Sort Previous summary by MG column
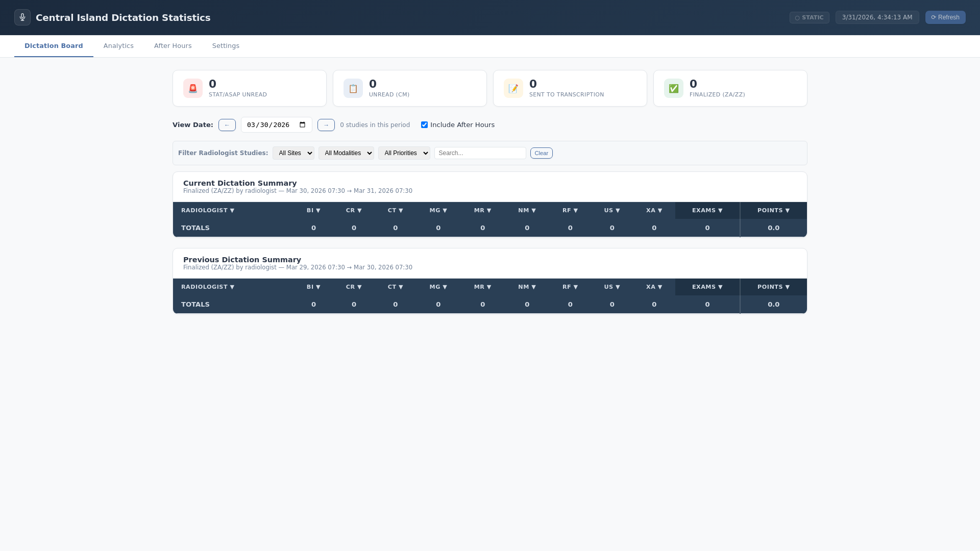The width and height of the screenshot is (980, 551). (x=438, y=287)
